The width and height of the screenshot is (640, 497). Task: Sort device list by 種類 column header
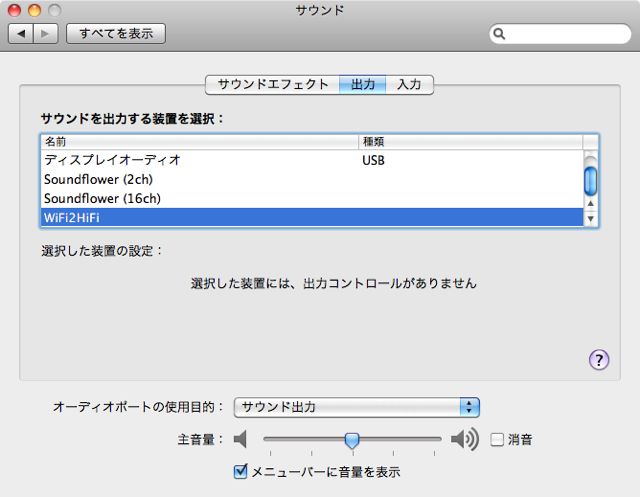click(x=471, y=142)
